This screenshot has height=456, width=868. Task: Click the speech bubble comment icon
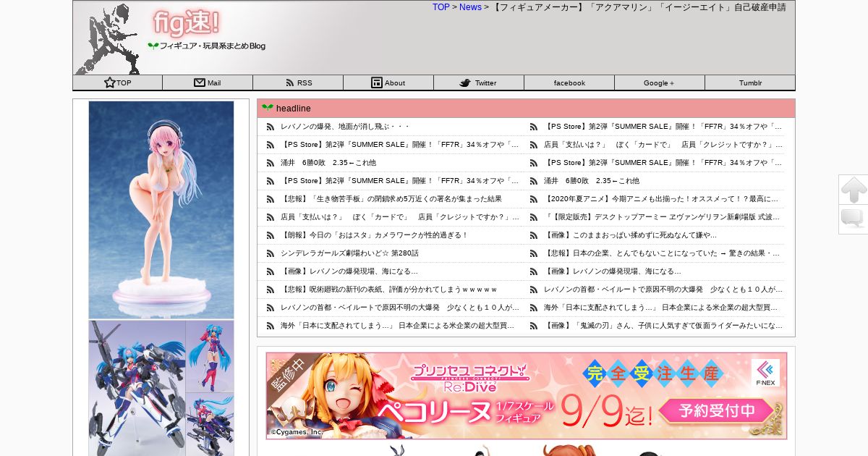tap(854, 219)
